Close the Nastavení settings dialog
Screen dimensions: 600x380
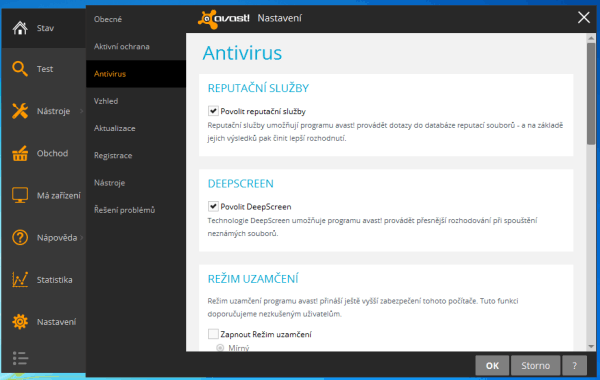pyautogui.click(x=584, y=17)
